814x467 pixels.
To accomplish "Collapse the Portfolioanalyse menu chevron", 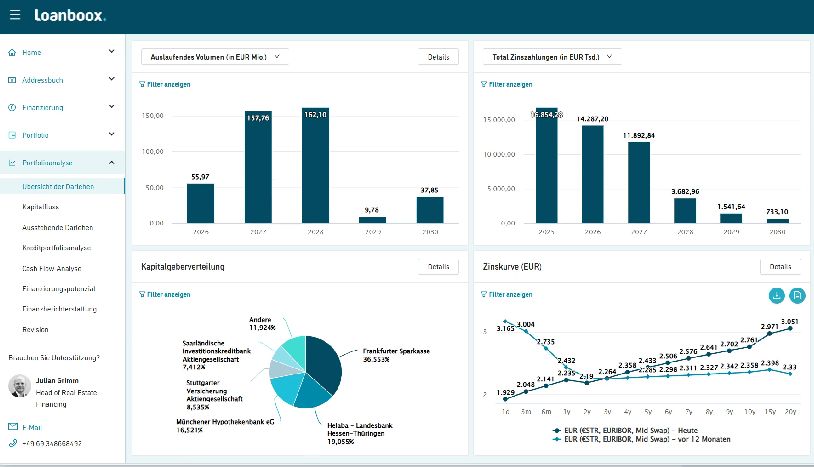I will coord(110,162).
